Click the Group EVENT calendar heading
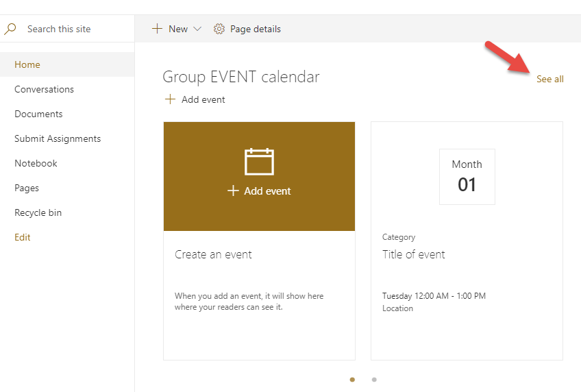The image size is (581, 392). pyautogui.click(x=241, y=77)
